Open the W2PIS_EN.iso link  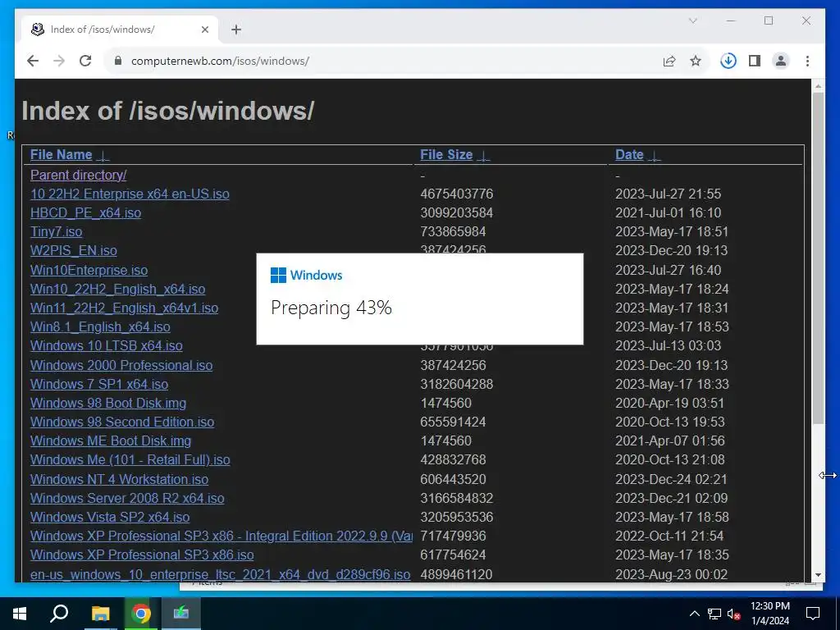pyautogui.click(x=73, y=250)
